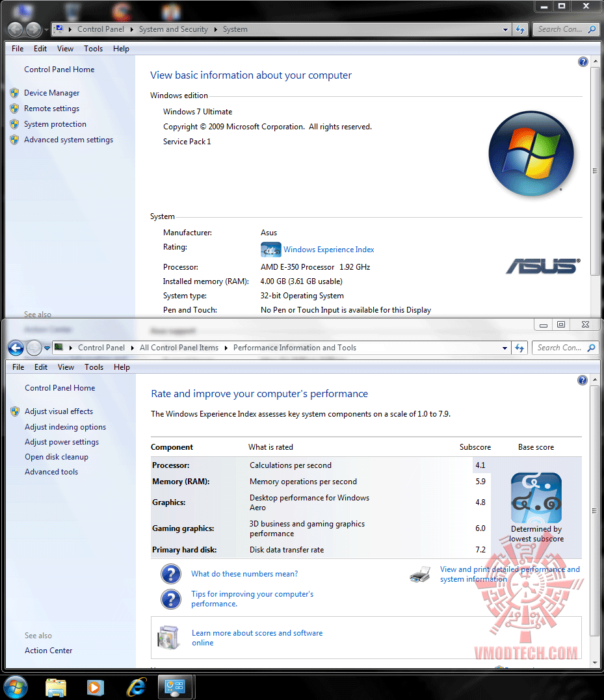
Task: Expand arrow after Control Panel in System breadcrumb
Action: click(x=132, y=29)
